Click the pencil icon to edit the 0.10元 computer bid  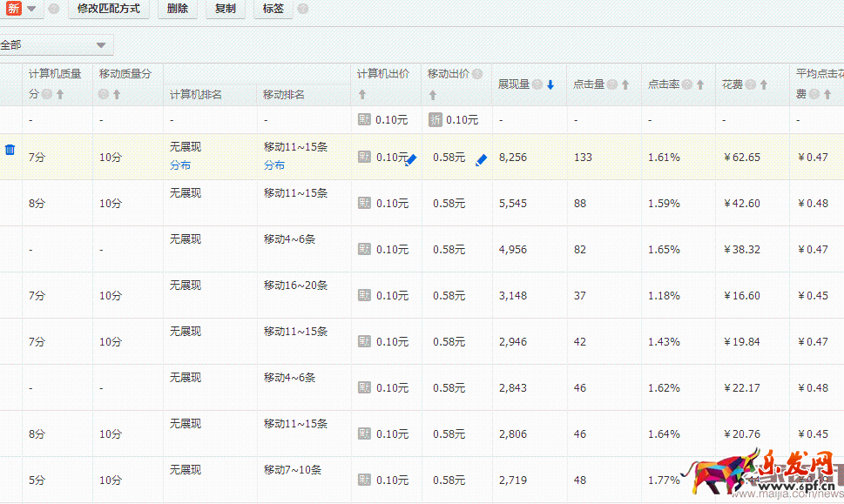pos(412,158)
